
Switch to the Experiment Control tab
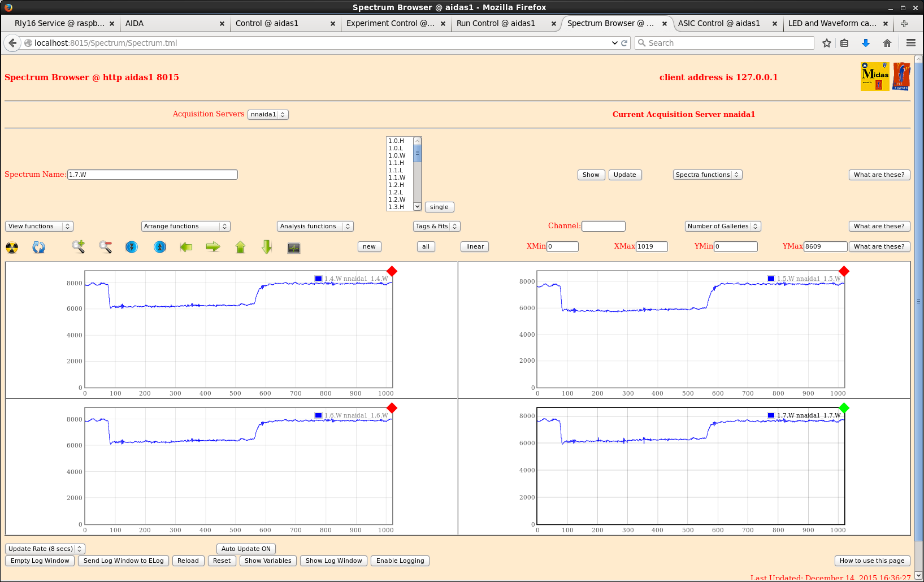coord(396,24)
